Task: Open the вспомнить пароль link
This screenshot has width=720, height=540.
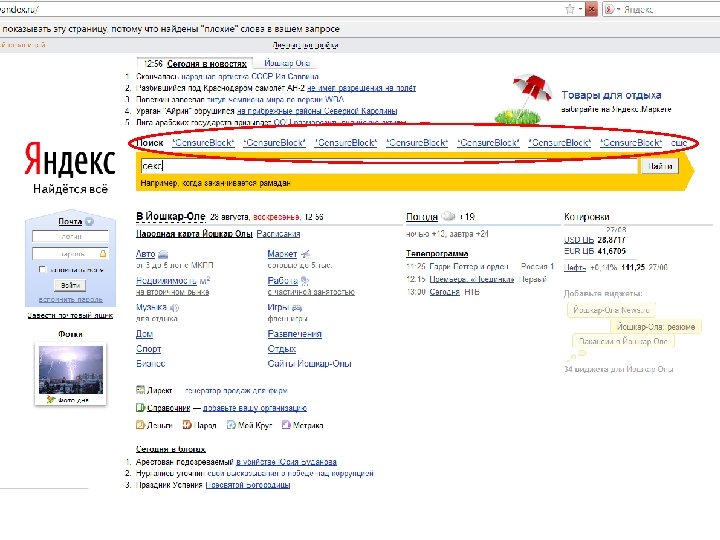Action: (70, 299)
